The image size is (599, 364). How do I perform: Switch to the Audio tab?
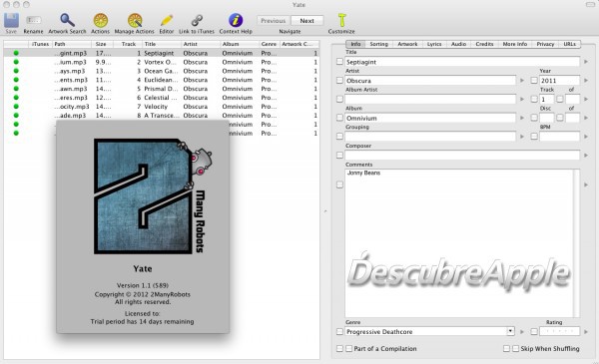[458, 44]
